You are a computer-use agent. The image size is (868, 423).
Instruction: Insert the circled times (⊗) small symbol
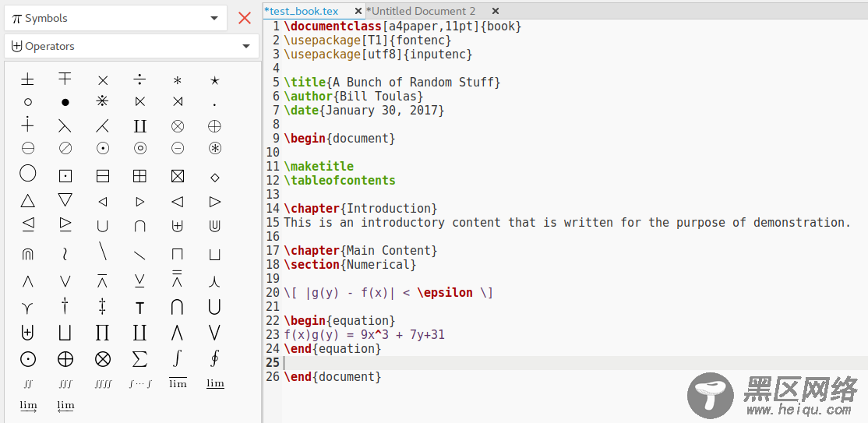[177, 127]
